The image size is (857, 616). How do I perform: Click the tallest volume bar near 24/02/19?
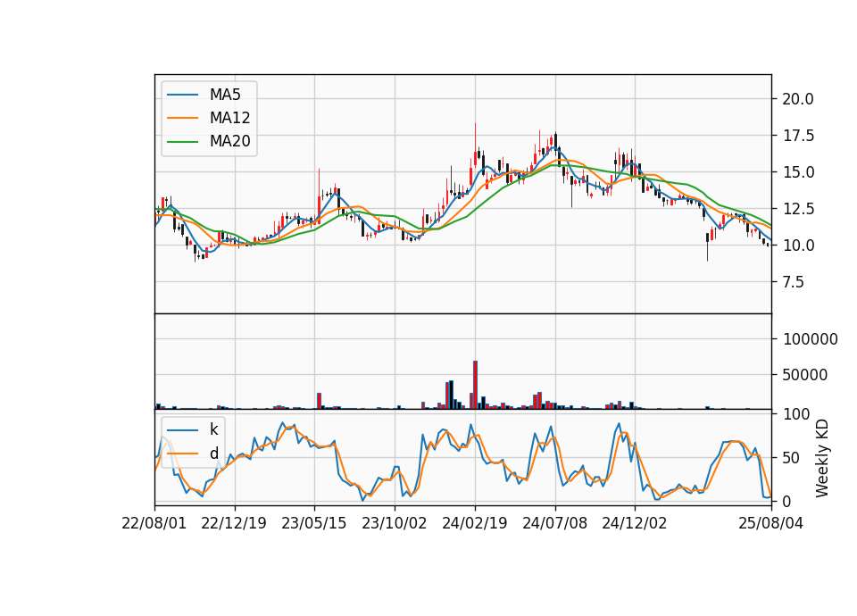click(475, 385)
